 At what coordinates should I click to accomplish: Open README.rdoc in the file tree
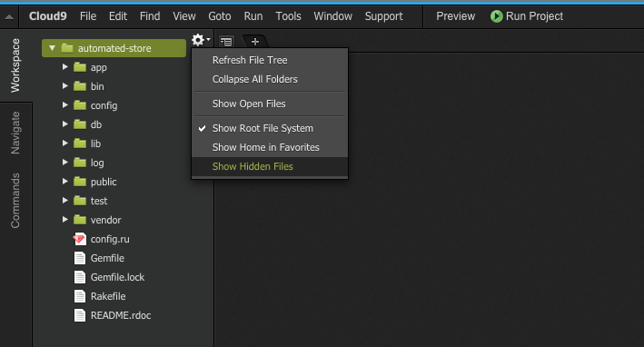coord(121,315)
